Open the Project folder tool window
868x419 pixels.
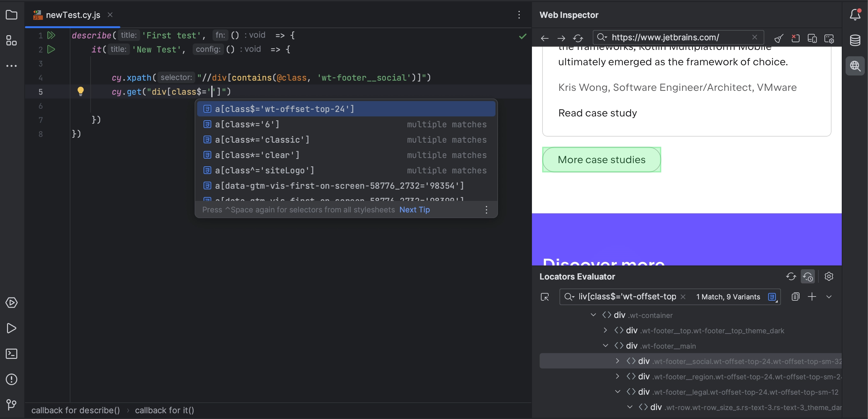pyautogui.click(x=12, y=15)
